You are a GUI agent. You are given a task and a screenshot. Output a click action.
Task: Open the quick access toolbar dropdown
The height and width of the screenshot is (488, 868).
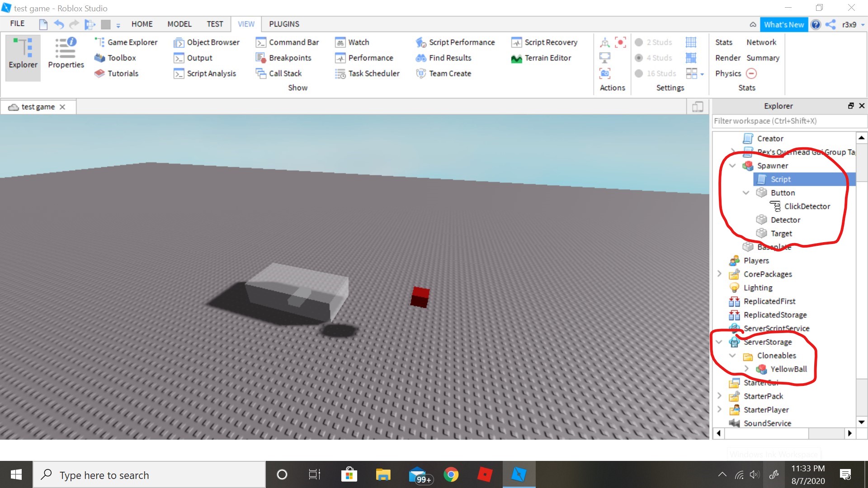coord(118,25)
